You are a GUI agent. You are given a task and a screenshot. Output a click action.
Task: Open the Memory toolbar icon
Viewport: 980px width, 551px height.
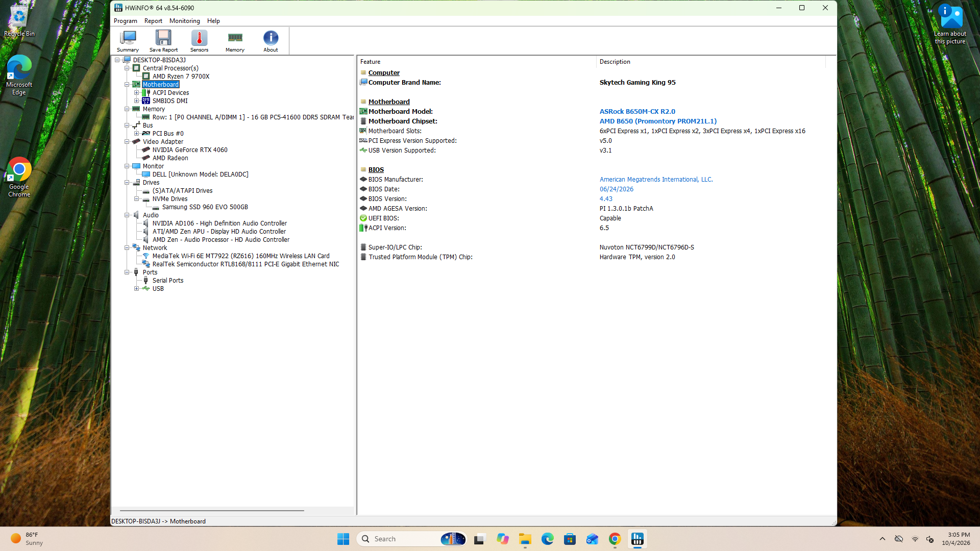pyautogui.click(x=235, y=41)
